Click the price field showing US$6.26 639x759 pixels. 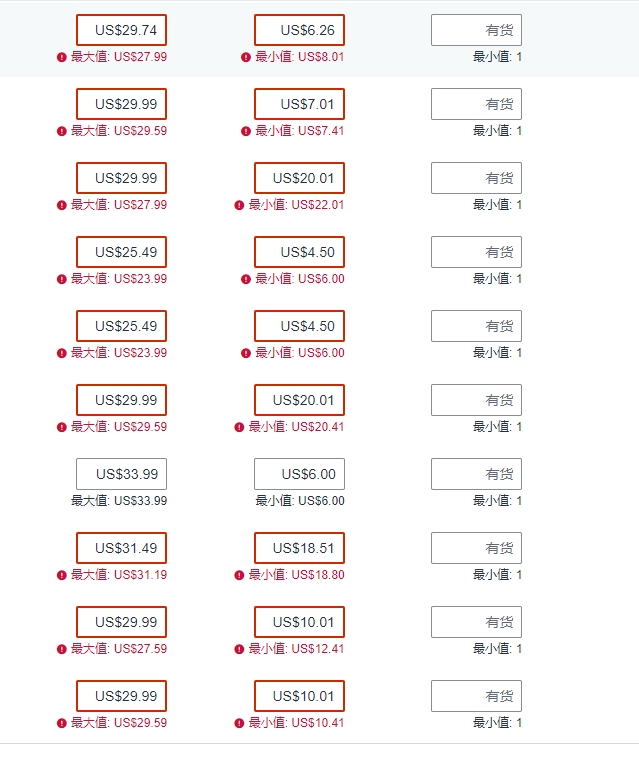pos(300,30)
